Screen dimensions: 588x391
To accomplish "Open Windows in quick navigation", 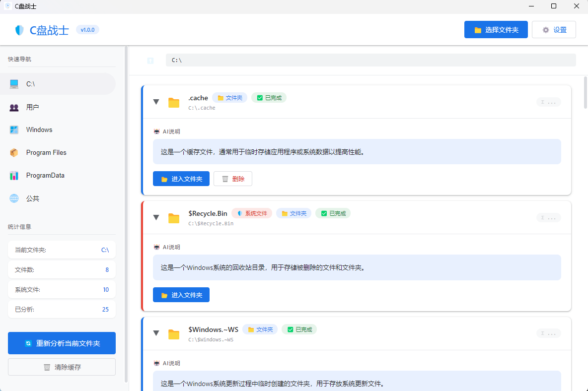I will [x=58, y=130].
